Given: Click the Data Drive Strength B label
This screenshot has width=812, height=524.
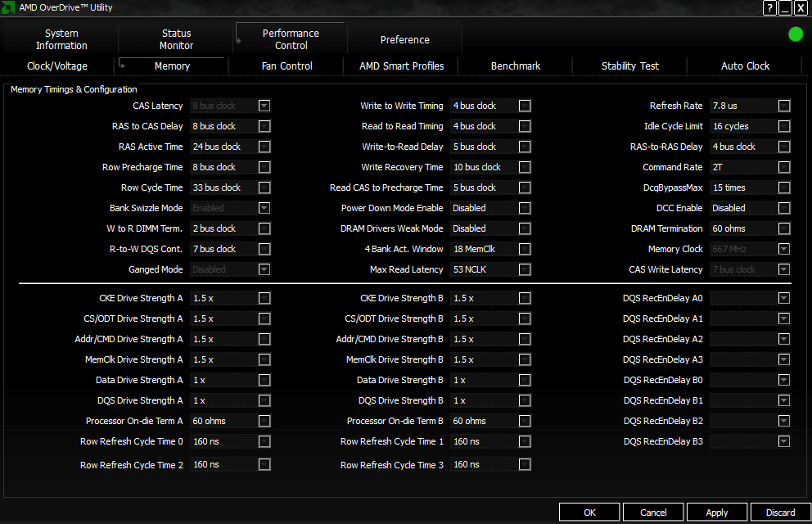Looking at the screenshot, I should click(x=399, y=380).
